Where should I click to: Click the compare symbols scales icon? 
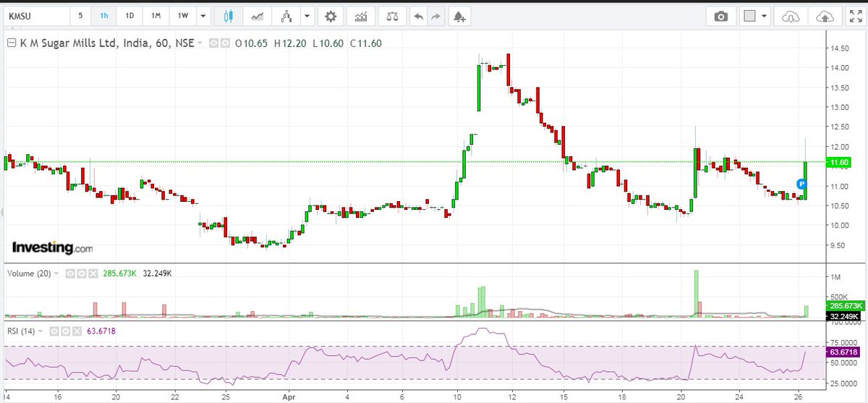tap(391, 15)
